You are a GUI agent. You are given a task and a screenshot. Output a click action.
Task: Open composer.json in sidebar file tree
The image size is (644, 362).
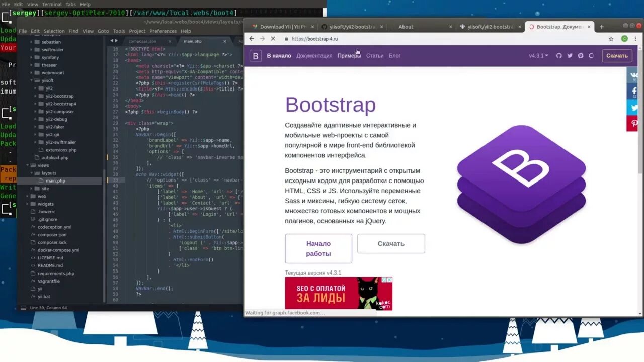52,235
